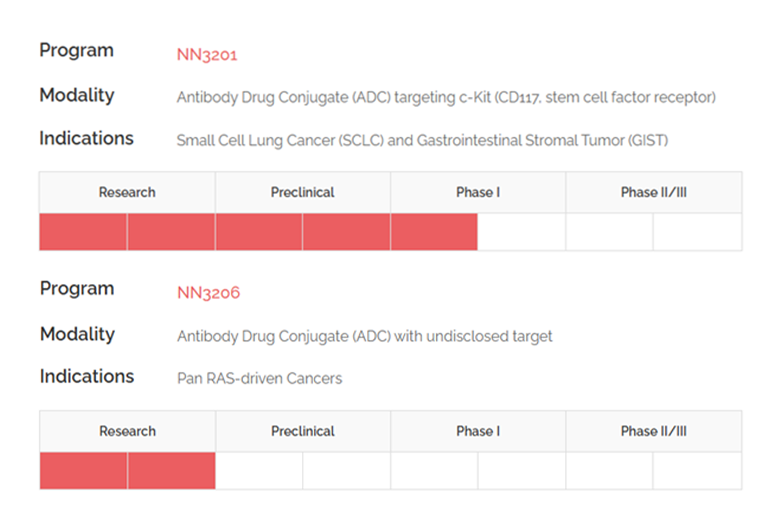780x532 pixels.
Task: Select the Research header in NN3206 pipeline
Action: [127, 431]
